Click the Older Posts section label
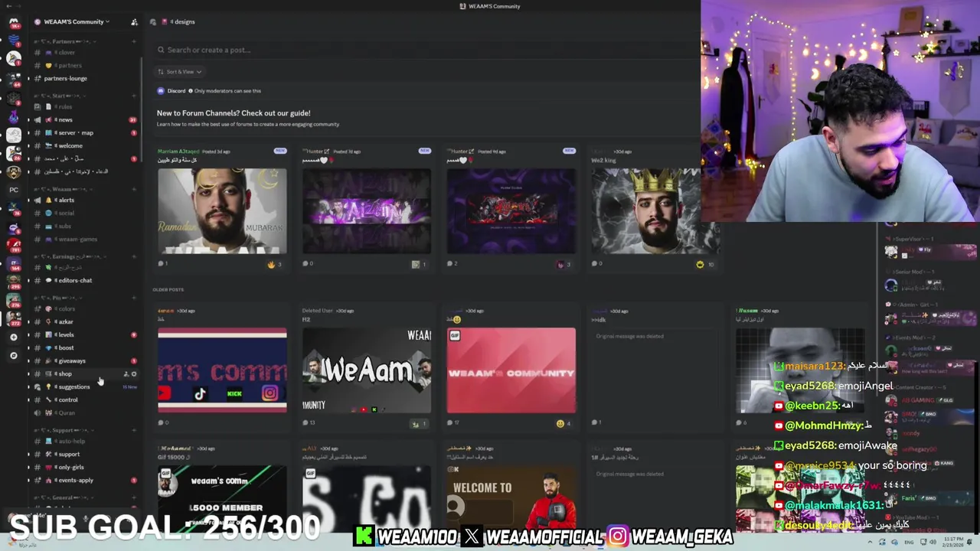The height and width of the screenshot is (551, 980). (168, 290)
